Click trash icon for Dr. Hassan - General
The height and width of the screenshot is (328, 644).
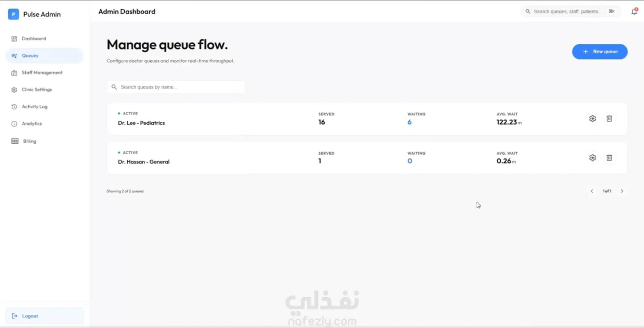click(x=609, y=158)
